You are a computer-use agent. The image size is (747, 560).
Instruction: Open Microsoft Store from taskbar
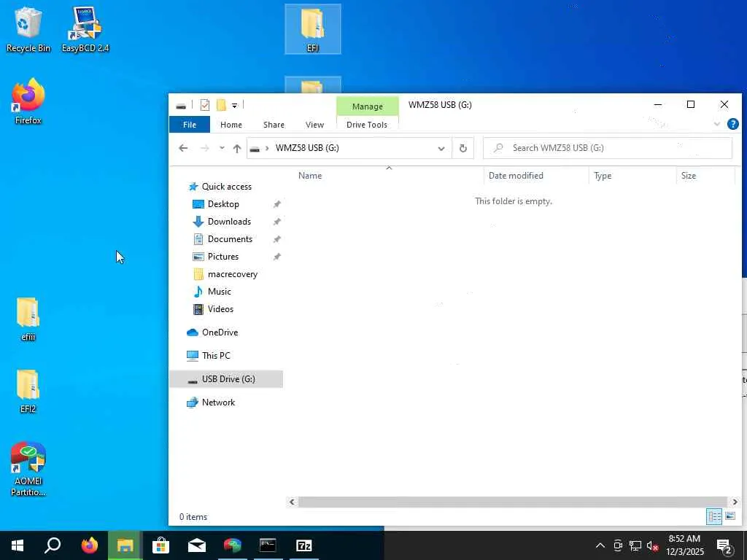tap(161, 545)
